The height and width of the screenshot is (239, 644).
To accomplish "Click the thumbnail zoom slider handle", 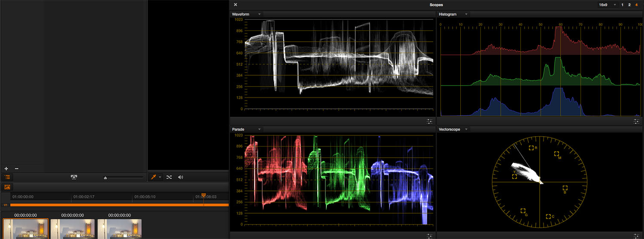I will [105, 178].
